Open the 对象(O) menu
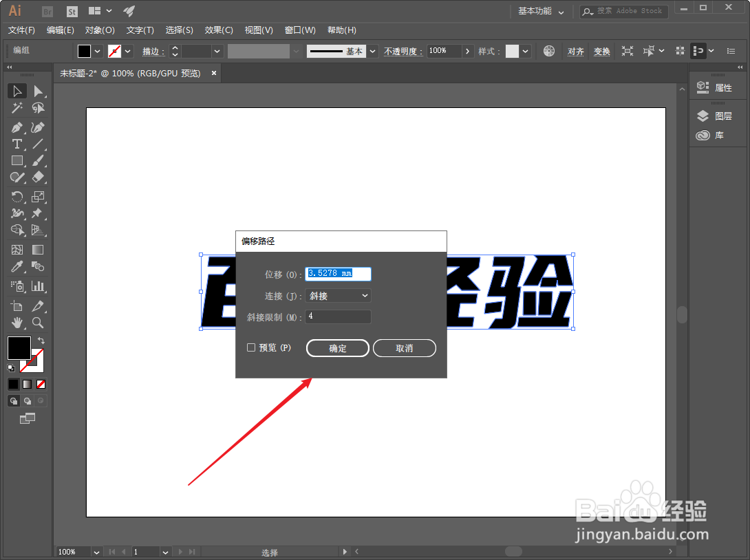Viewport: 750px width, 560px height. [x=100, y=30]
